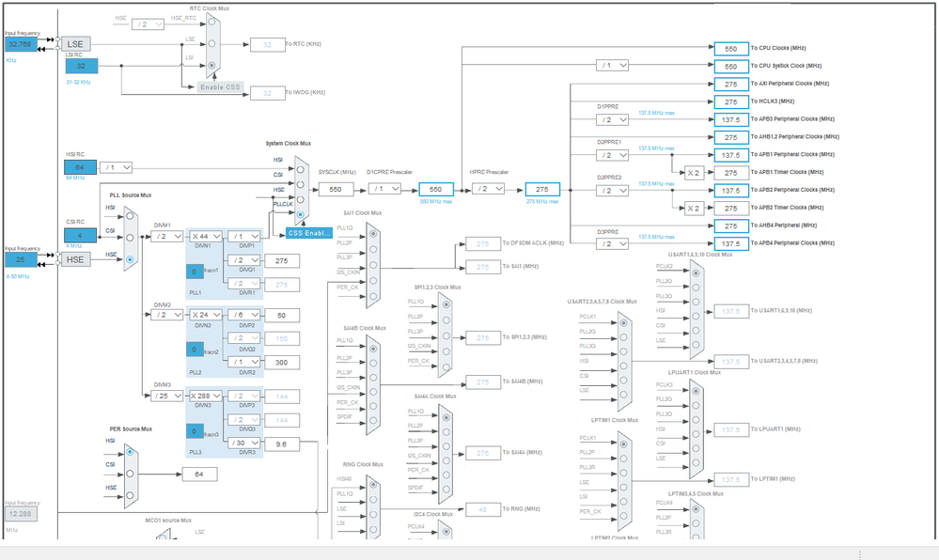939x560 pixels.
Task: Open the DIVN3 X 288 multiplier dropdown
Action: (206, 396)
